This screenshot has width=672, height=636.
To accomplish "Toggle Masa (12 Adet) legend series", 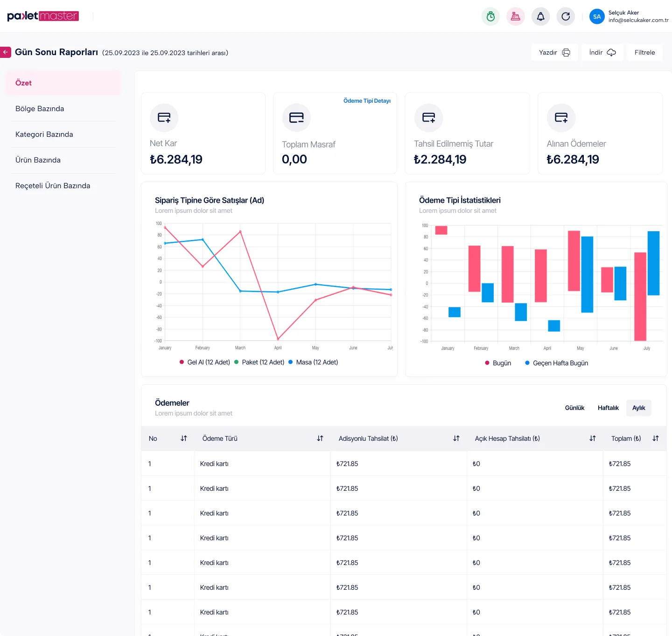I will tap(313, 362).
